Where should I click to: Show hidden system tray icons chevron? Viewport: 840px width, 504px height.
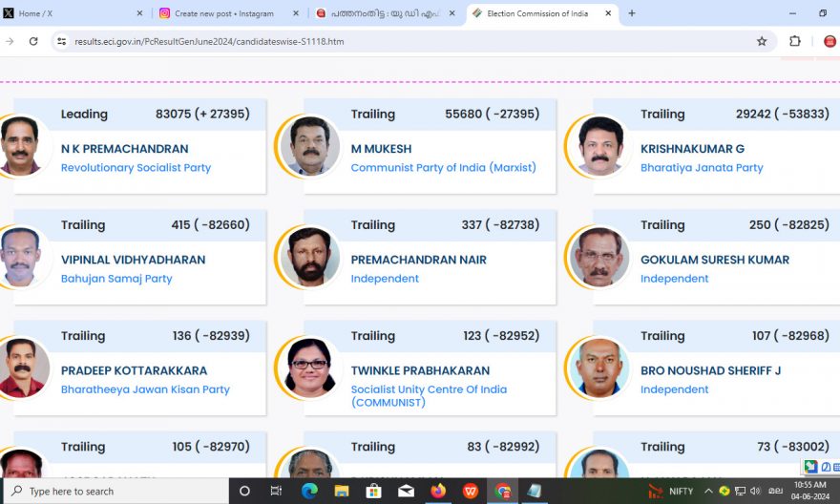click(708, 491)
